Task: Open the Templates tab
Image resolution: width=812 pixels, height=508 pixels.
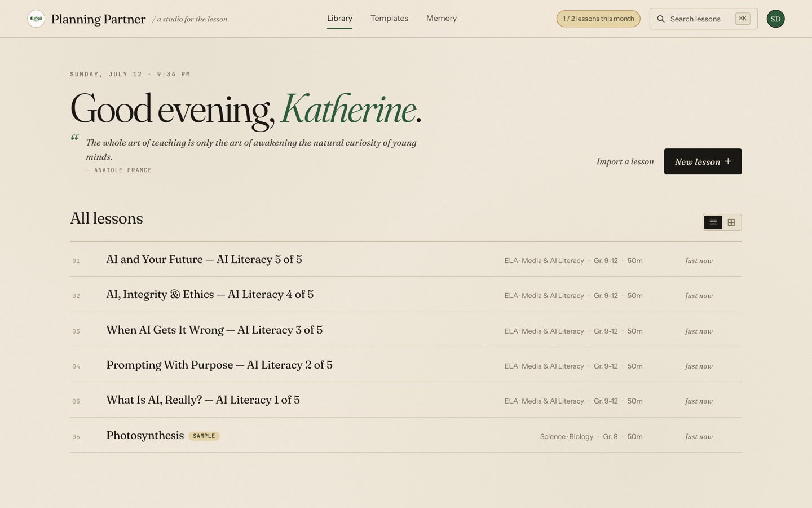Action: pyautogui.click(x=389, y=19)
